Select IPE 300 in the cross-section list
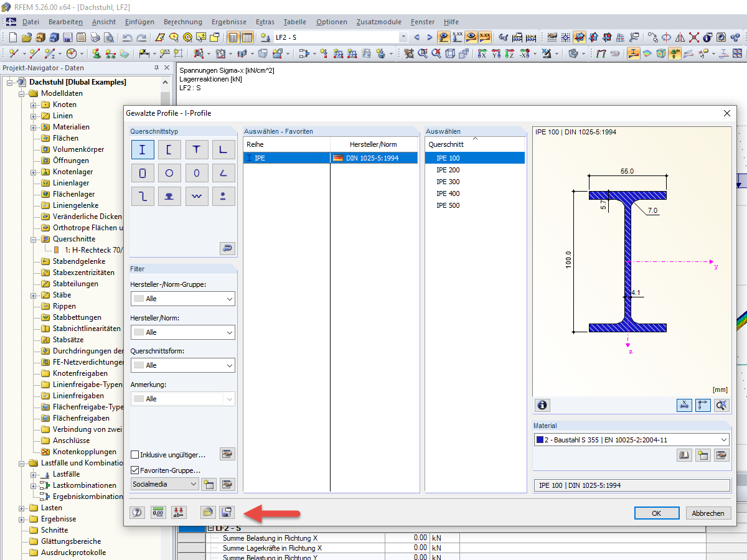747x560 pixels. click(x=475, y=182)
